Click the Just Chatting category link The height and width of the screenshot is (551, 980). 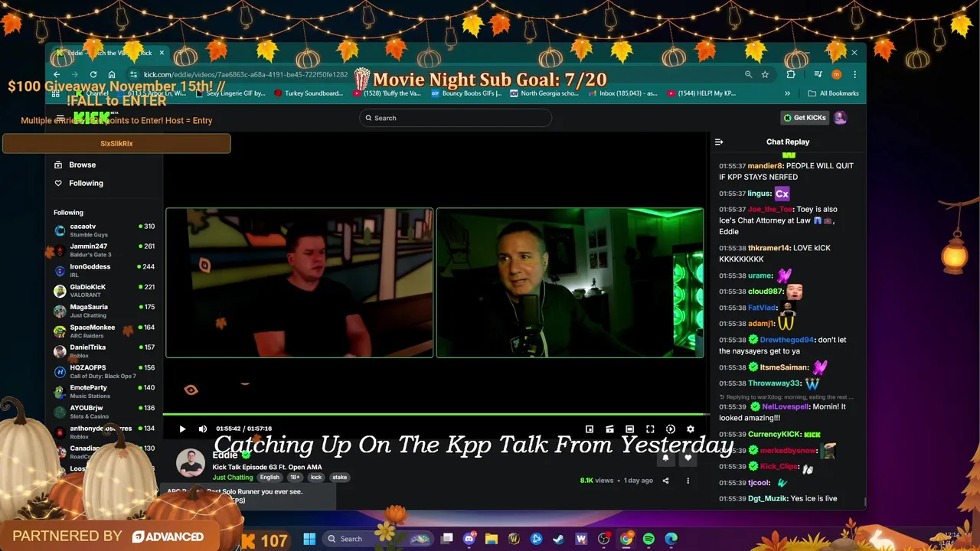click(233, 478)
